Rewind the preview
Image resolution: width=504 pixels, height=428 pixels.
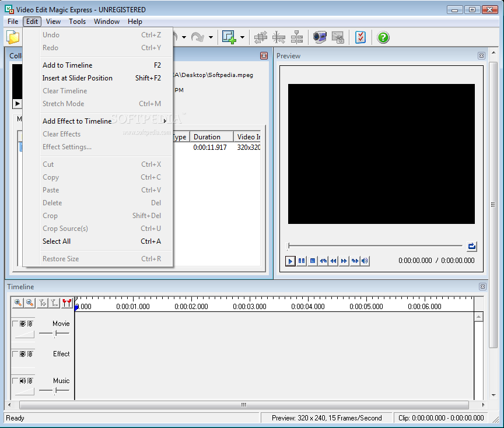coord(334,261)
